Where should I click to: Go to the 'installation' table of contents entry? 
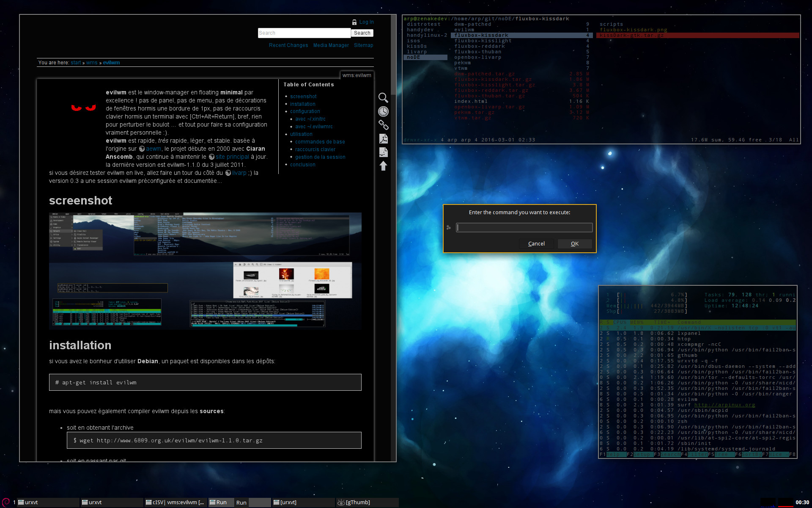(x=302, y=104)
